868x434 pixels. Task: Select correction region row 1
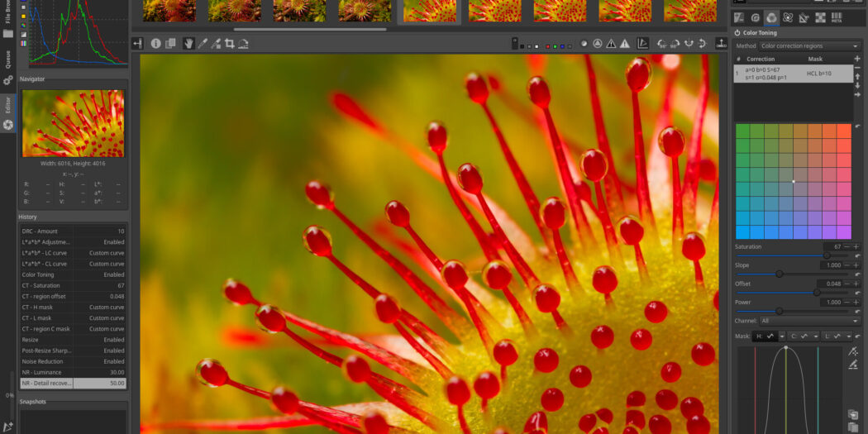click(794, 74)
